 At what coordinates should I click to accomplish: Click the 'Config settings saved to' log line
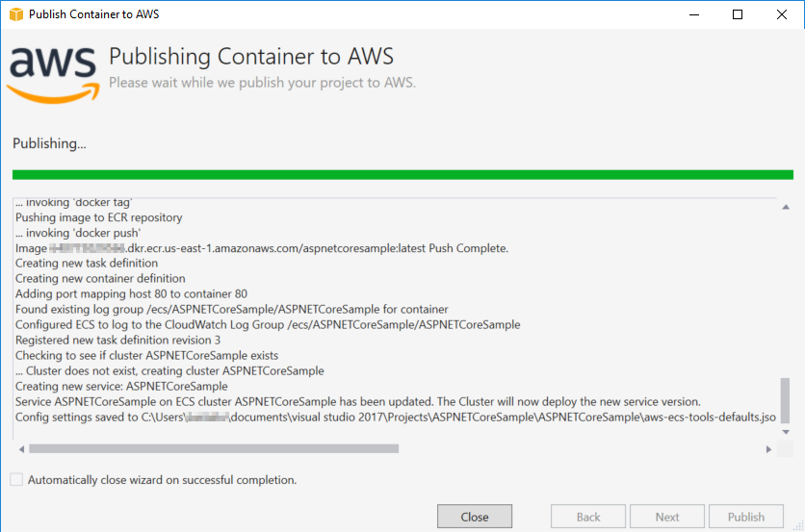(395, 417)
